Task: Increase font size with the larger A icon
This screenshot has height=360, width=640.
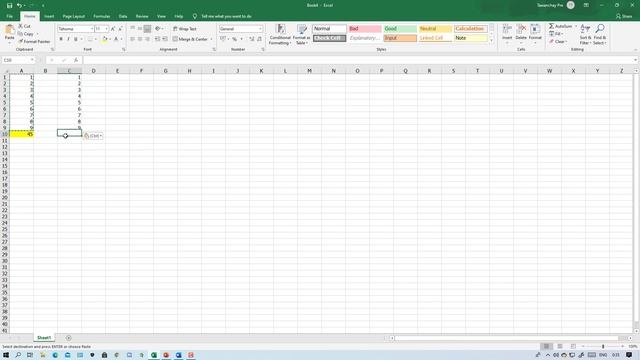Action: [113, 29]
